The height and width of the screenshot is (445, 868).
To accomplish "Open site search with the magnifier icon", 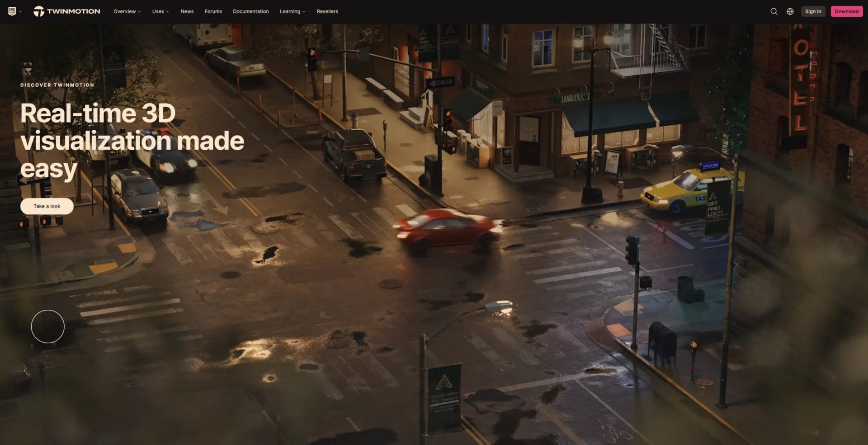I will [x=774, y=11].
